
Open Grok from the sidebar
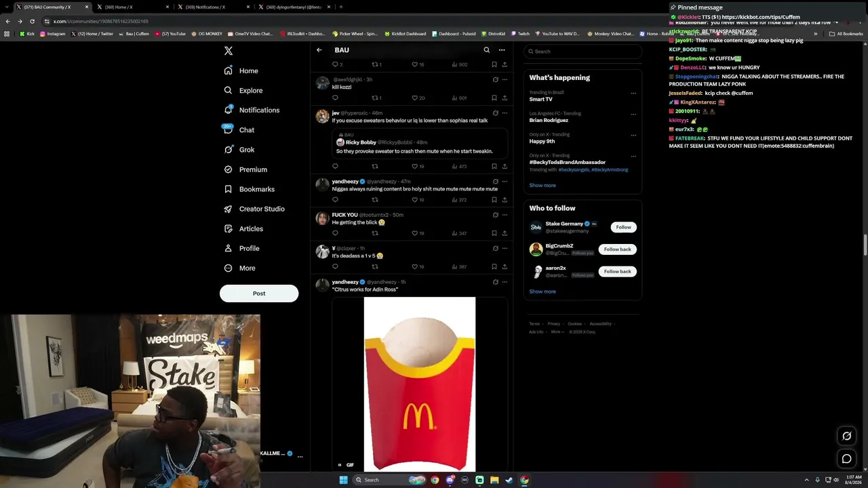click(x=239, y=150)
